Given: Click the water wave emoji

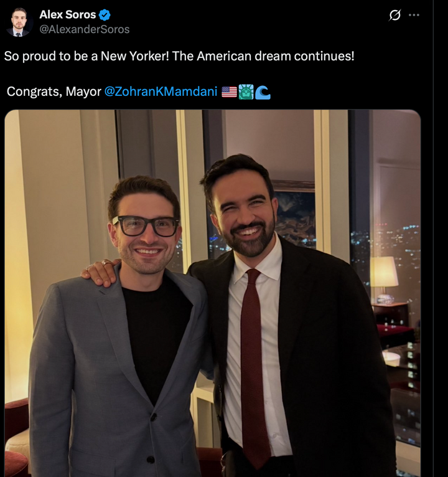Looking at the screenshot, I should pos(263,92).
